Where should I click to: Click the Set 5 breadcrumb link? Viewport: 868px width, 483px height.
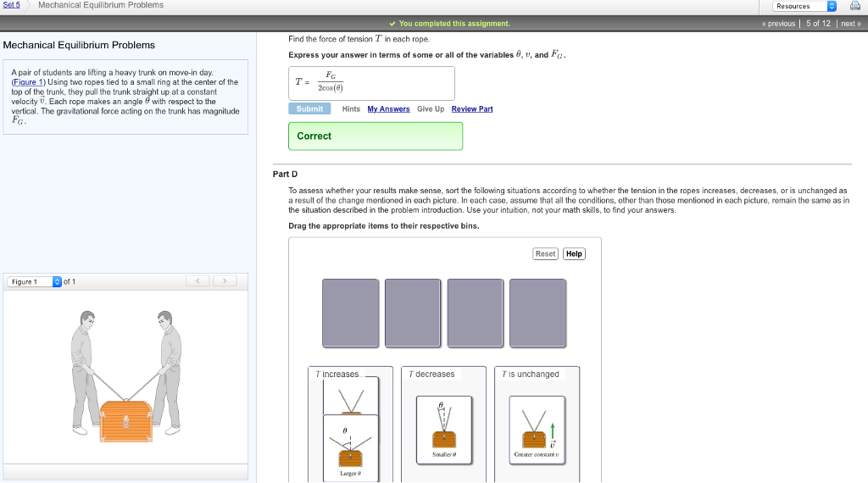[x=10, y=5]
